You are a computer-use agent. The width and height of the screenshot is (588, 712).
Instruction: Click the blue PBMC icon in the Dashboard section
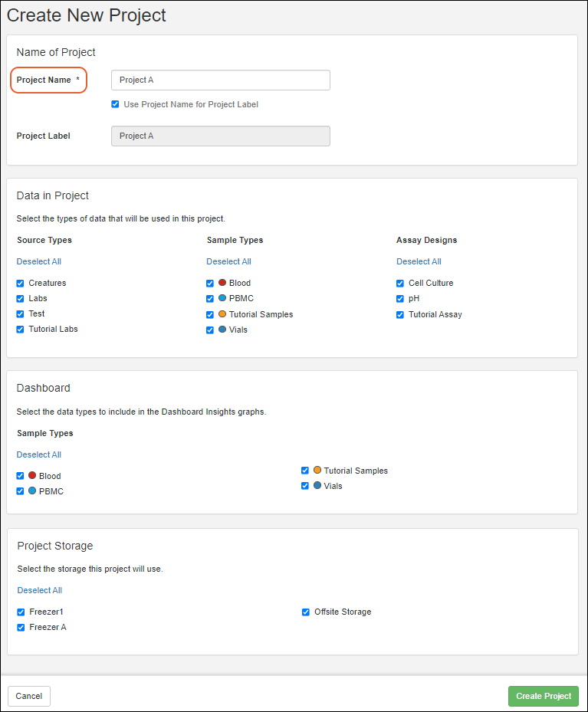tap(32, 491)
